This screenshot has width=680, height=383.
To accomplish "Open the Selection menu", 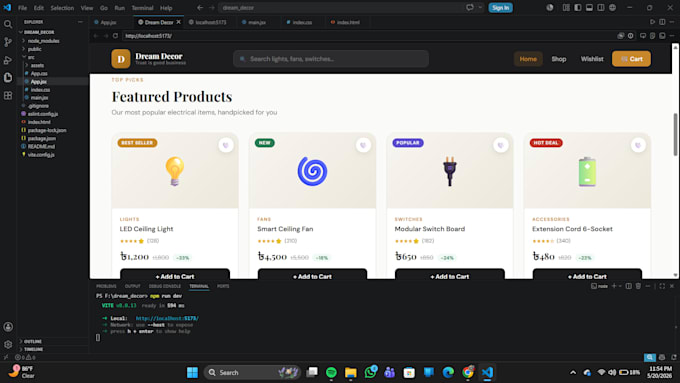I will [x=62, y=8].
